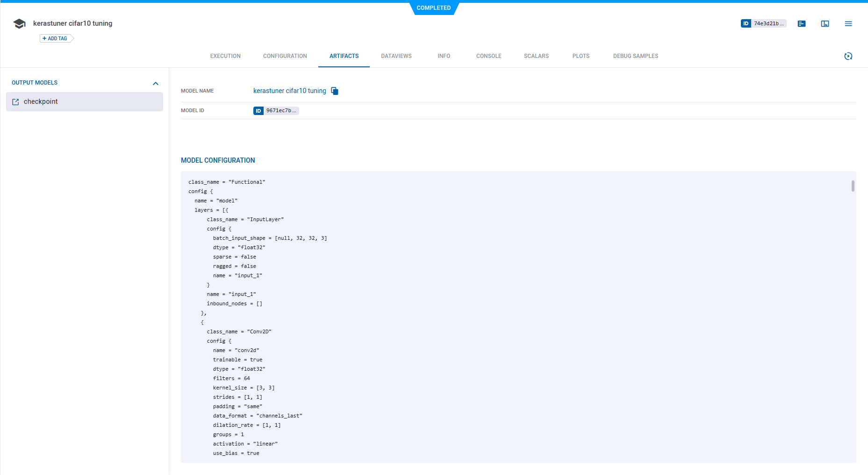Click the Add Tag button
Image resolution: width=868 pixels, height=475 pixels.
(x=56, y=38)
